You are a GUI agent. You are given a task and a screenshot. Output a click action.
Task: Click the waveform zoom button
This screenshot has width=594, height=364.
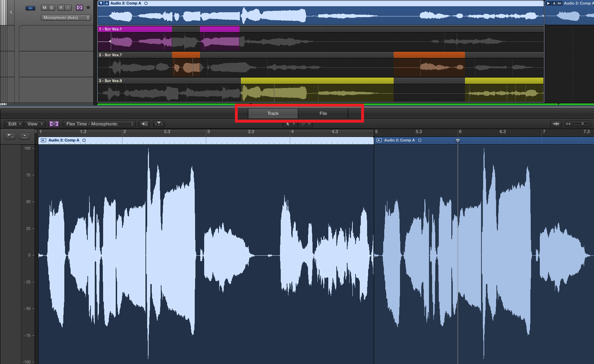click(x=556, y=124)
